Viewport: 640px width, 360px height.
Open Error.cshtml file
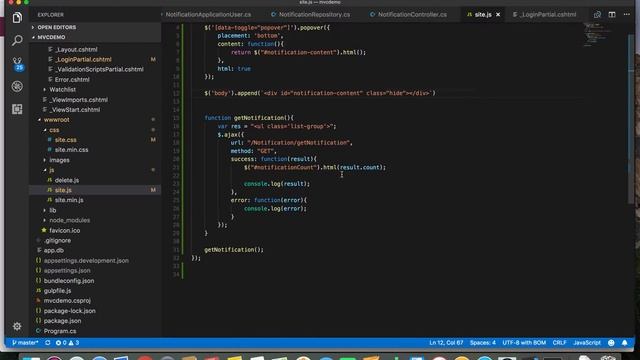72,80
